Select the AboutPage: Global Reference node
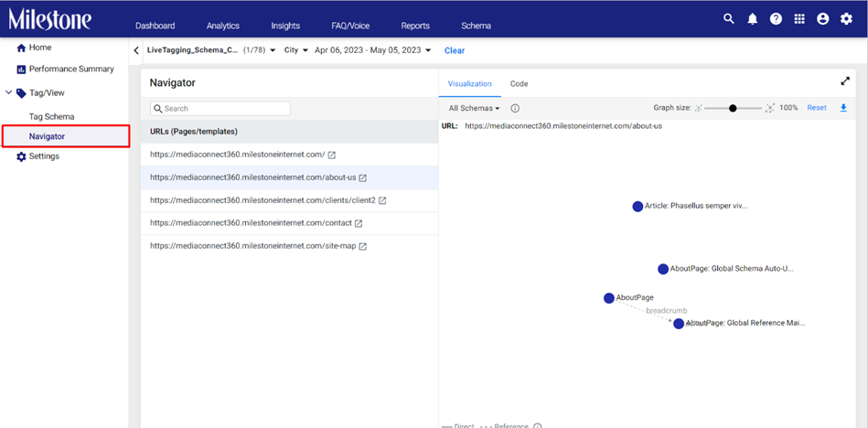This screenshot has width=868, height=428. tap(679, 324)
